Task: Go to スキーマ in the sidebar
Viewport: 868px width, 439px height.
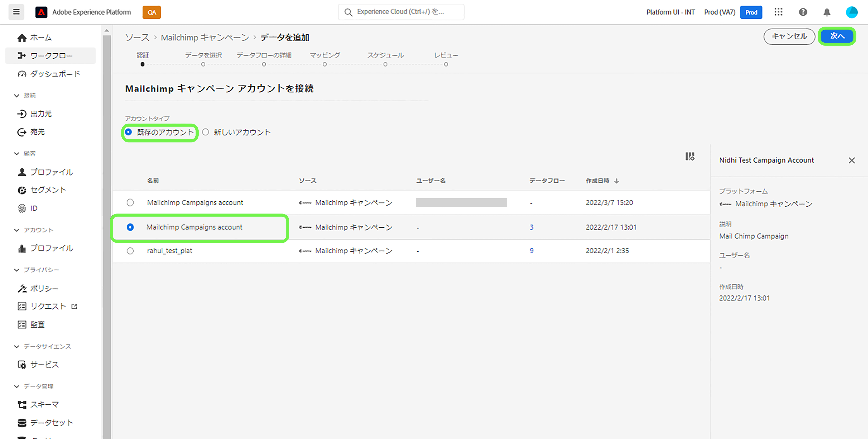Action: click(44, 404)
